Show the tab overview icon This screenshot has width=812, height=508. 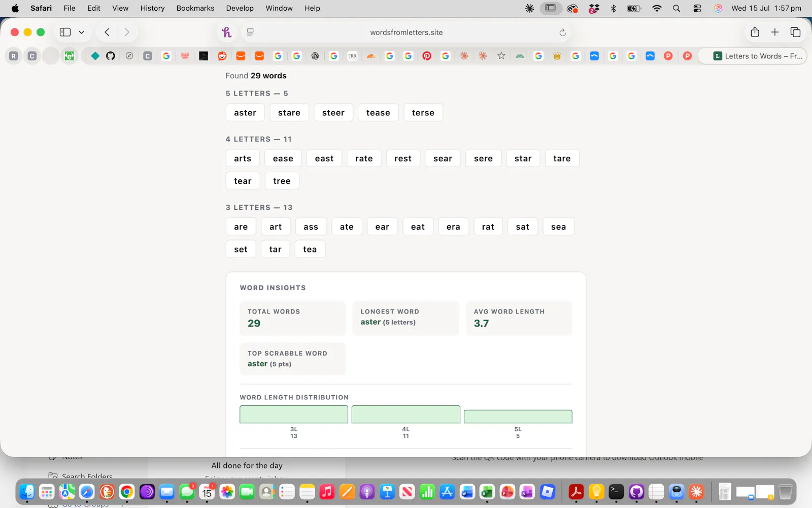click(795, 32)
